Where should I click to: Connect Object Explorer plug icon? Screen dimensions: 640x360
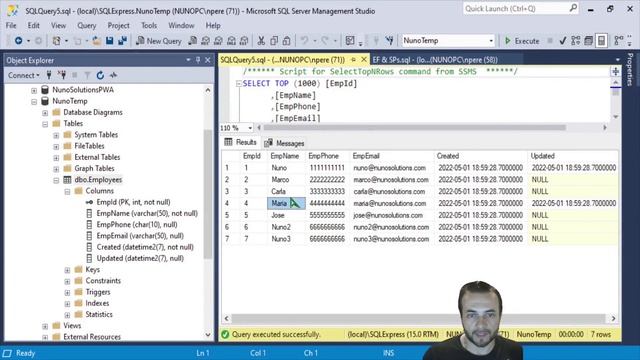click(x=49, y=75)
